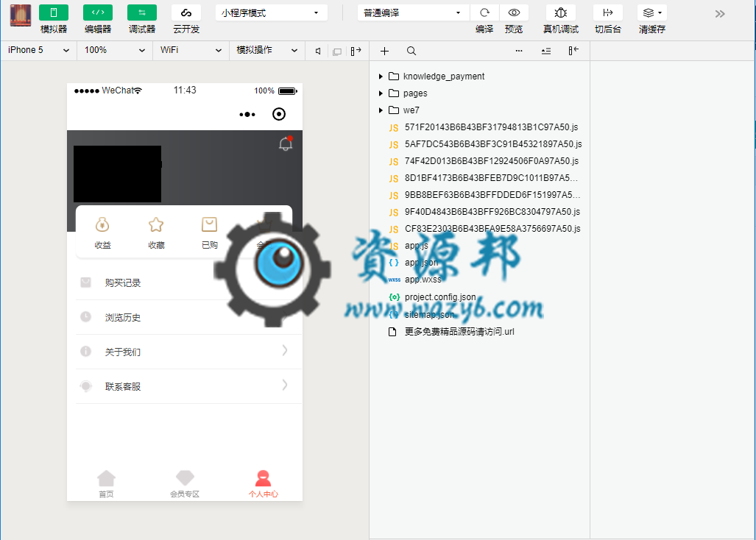This screenshot has height=540, width=756.
Task: Open the 100% zoom dropdown
Action: [115, 50]
